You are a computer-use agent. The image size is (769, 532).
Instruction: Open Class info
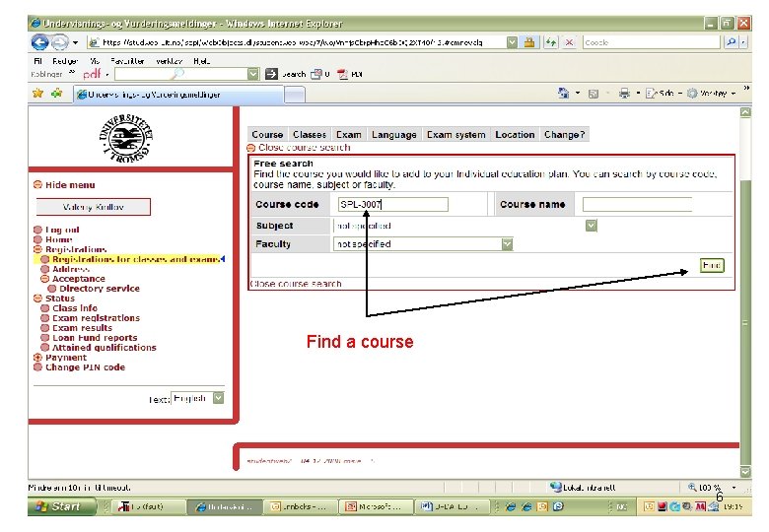[x=75, y=308]
